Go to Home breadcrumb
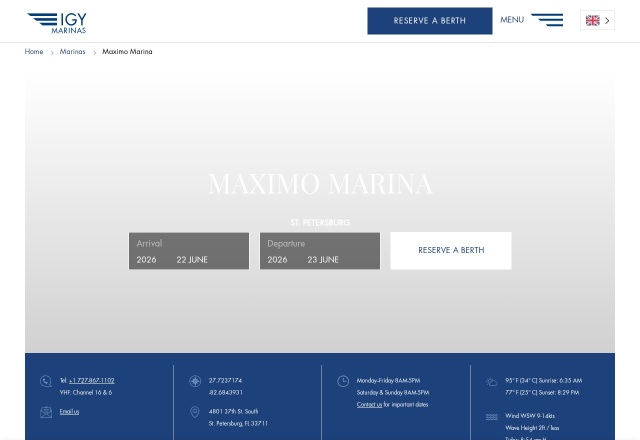Viewport: 640px width, 440px height. (x=34, y=51)
